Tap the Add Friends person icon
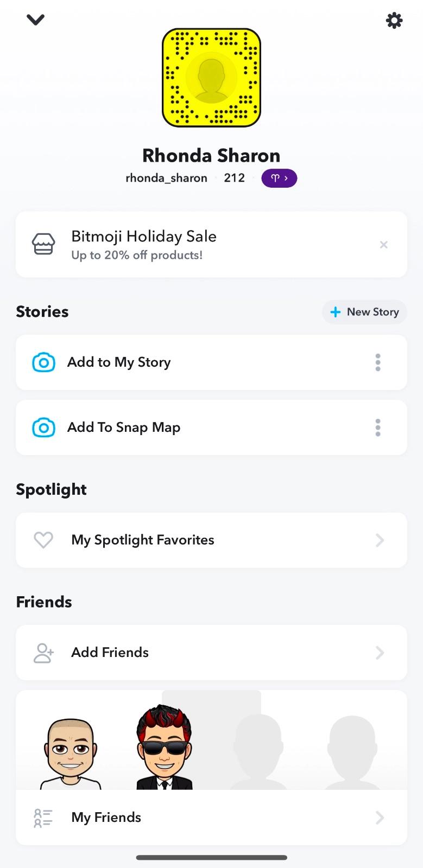423x868 pixels. pos(43,653)
